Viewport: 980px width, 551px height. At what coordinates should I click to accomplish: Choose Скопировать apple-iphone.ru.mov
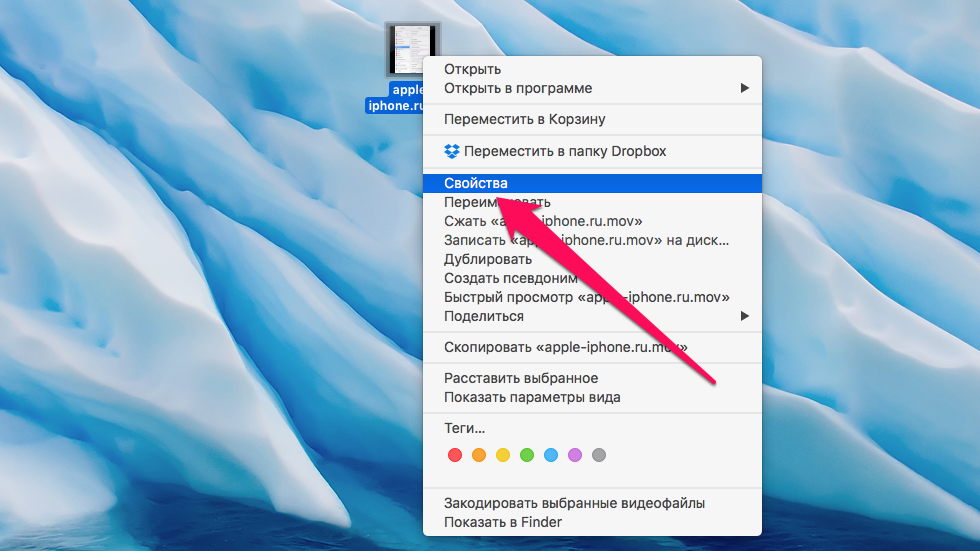click(x=592, y=347)
